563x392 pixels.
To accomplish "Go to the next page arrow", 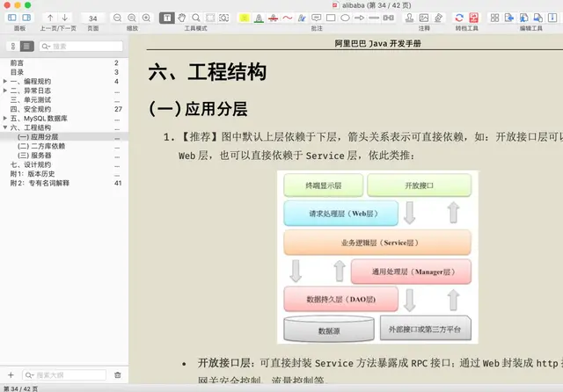I will pyautogui.click(x=64, y=18).
